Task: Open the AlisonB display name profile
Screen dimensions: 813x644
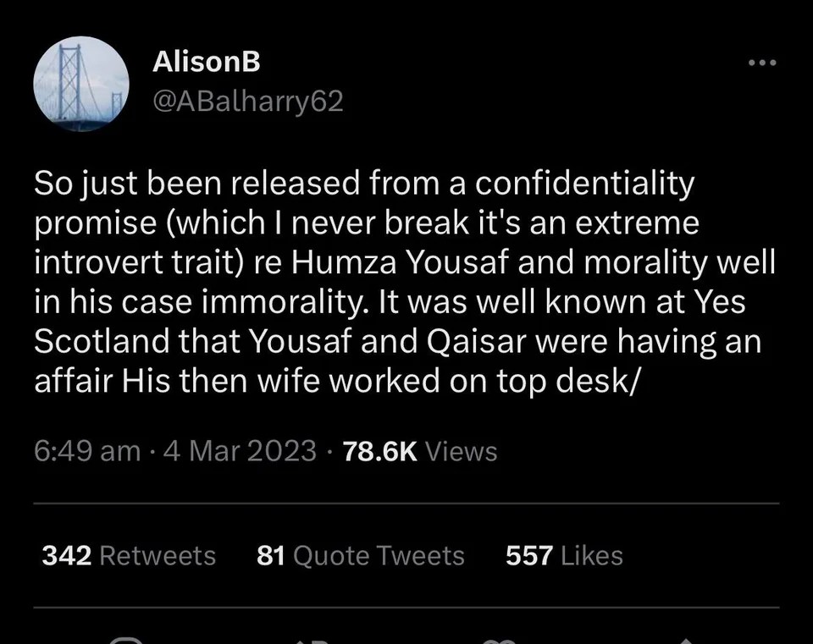Action: click(x=206, y=61)
